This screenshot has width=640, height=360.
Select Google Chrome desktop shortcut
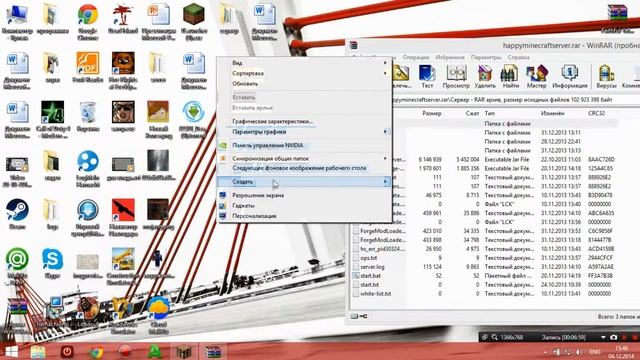(x=88, y=21)
